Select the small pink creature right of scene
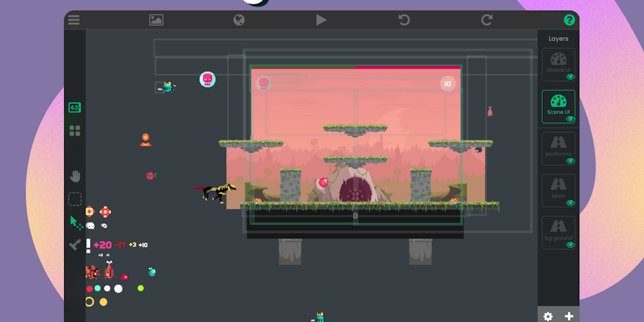The width and height of the screenshot is (644, 322). pos(489,111)
